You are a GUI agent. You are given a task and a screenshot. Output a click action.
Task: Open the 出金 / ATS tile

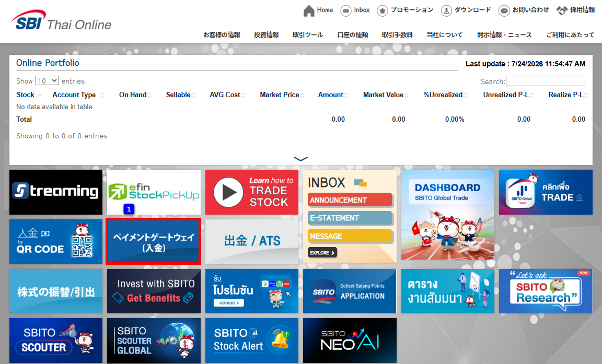(251, 242)
